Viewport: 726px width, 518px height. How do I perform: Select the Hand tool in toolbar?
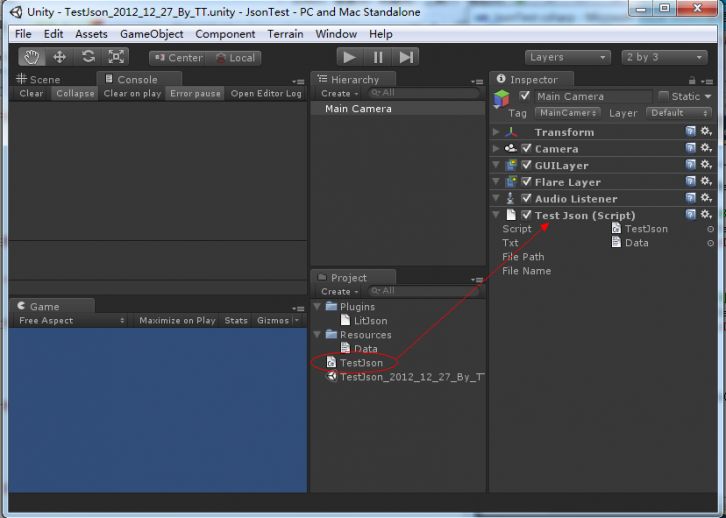[32, 57]
